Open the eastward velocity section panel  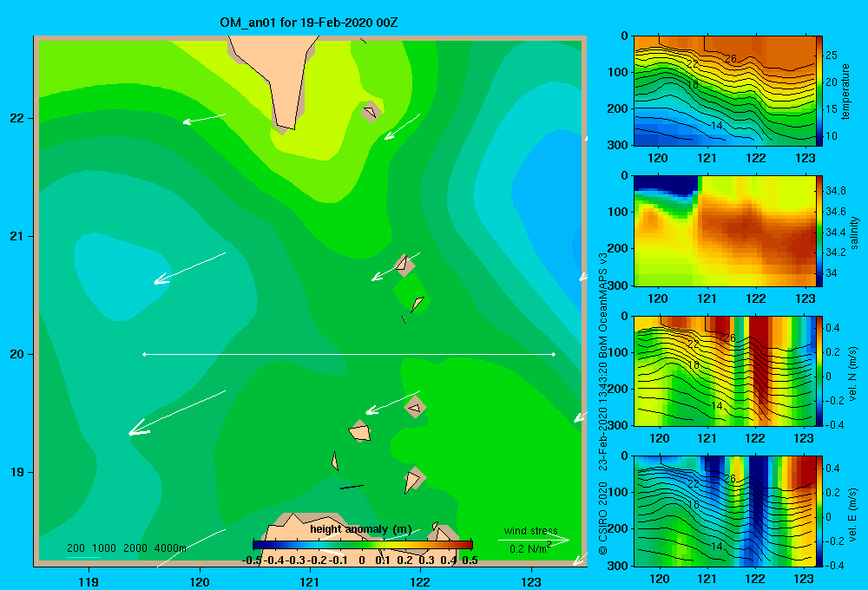point(724,510)
